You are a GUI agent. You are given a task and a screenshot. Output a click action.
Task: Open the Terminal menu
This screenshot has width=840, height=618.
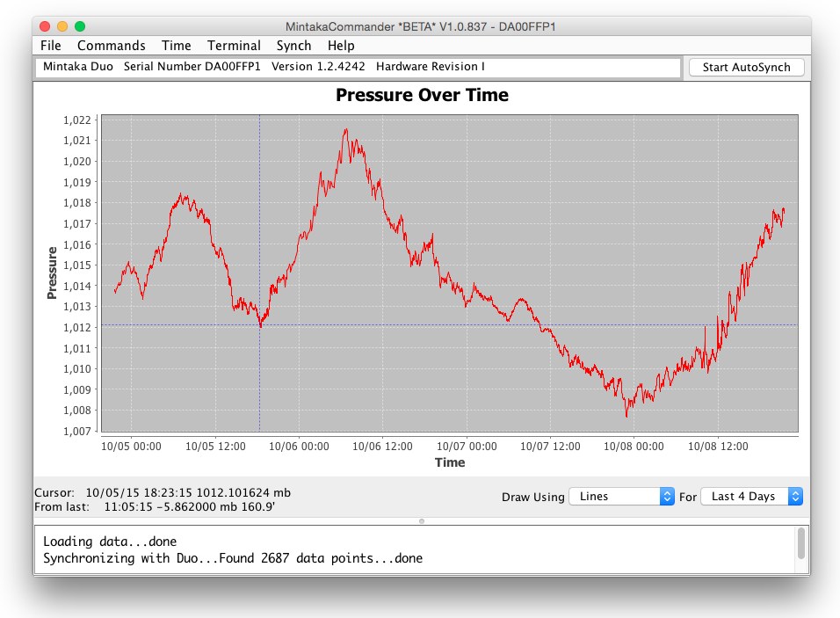[234, 46]
